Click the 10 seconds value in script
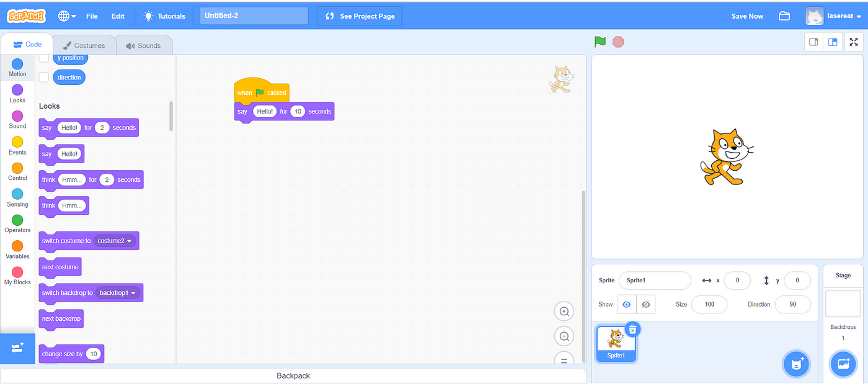Image resolution: width=868 pixels, height=386 pixels. pyautogui.click(x=298, y=112)
